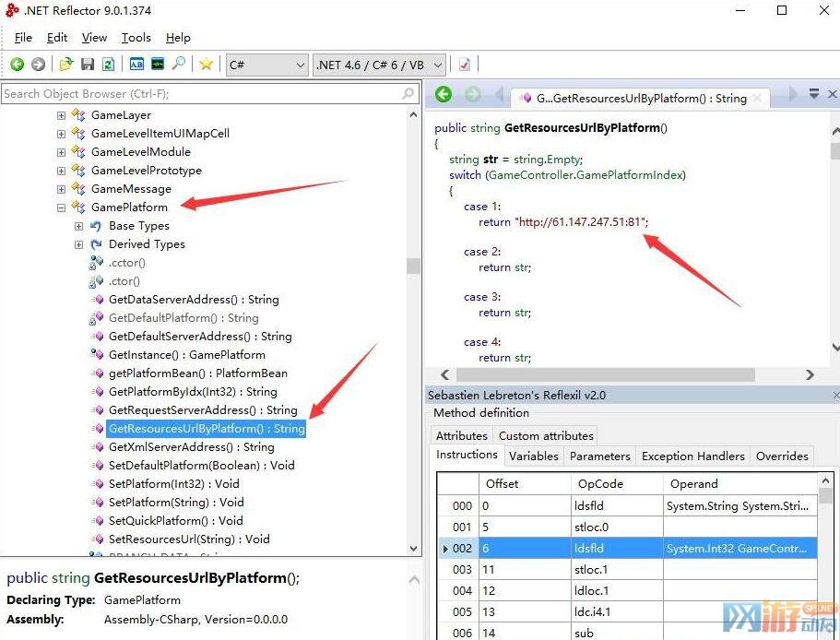The height and width of the screenshot is (640, 840).
Task: Open the Exception Handlers tab
Action: click(x=693, y=456)
